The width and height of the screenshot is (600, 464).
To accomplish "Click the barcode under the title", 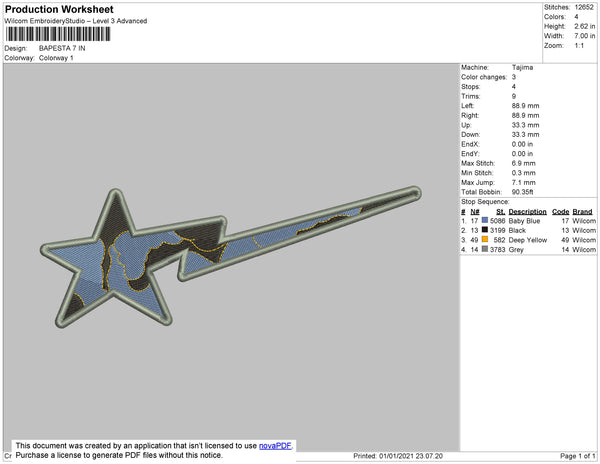I will pyautogui.click(x=58, y=34).
